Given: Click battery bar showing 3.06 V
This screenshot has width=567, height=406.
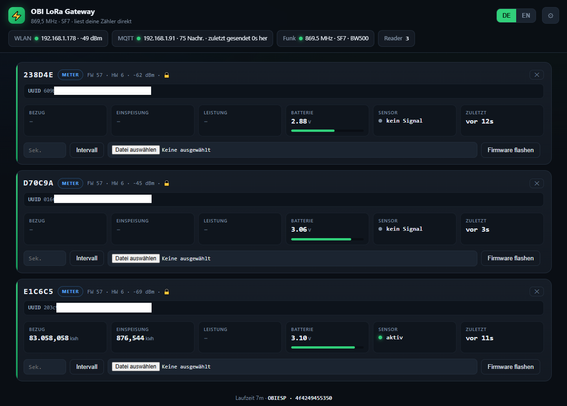Looking at the screenshot, I should pos(327,239).
